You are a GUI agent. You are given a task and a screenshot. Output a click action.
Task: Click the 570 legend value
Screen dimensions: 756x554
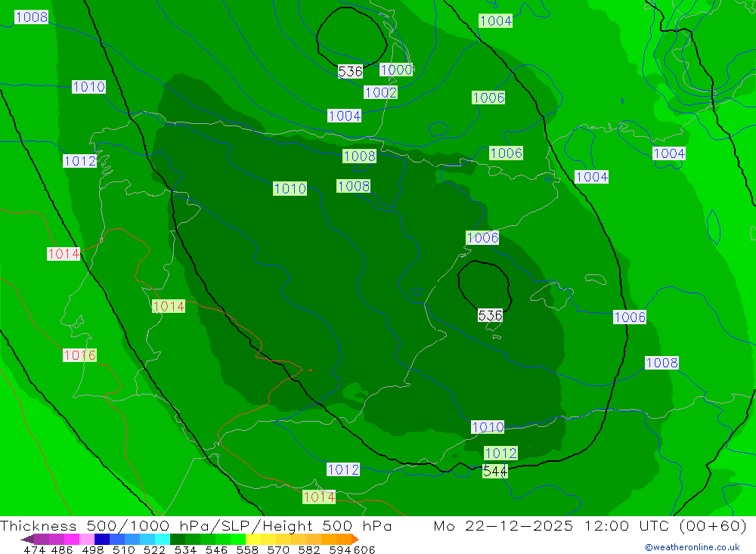tap(278, 549)
